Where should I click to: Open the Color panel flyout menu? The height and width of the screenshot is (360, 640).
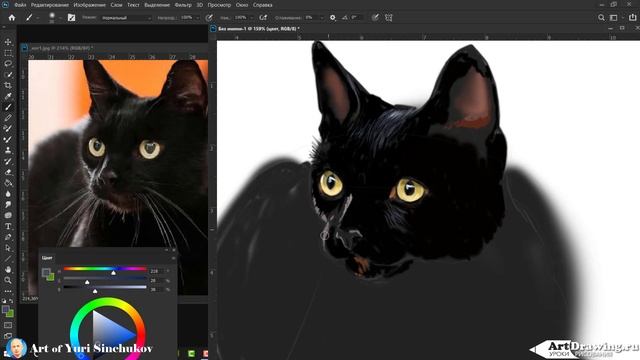coord(173,258)
